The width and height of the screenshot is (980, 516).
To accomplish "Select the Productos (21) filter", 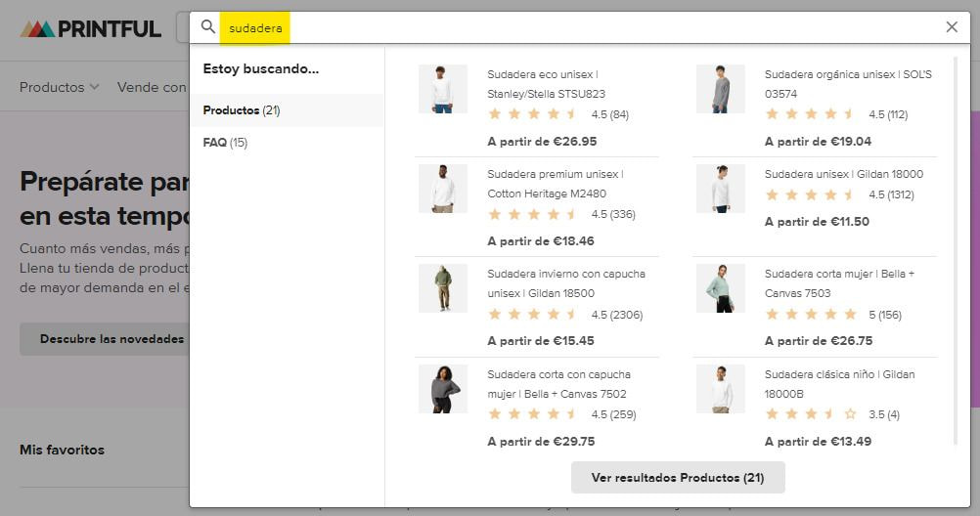I will [287, 110].
